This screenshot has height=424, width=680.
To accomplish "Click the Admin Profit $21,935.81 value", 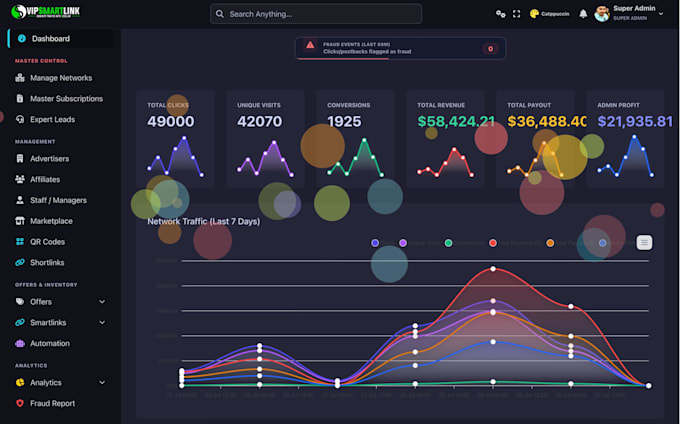I will (635, 121).
